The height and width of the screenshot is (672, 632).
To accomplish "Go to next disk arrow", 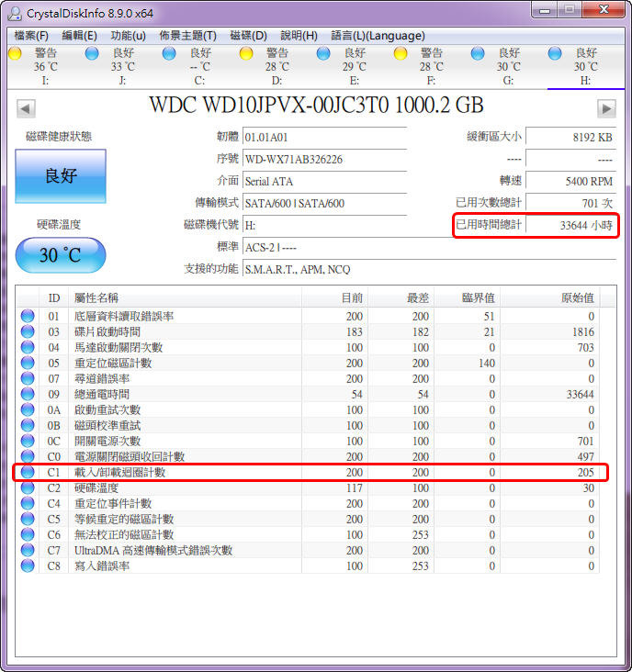I will (606, 108).
